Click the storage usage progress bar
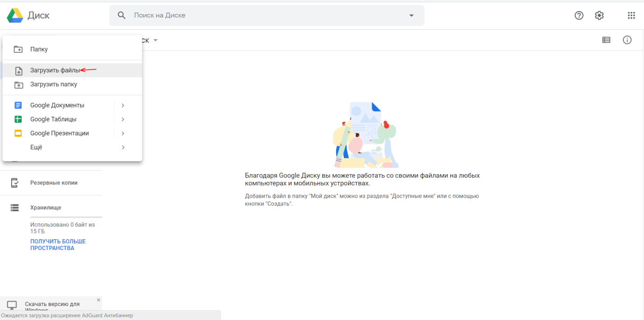This screenshot has width=644, height=320. click(x=66, y=217)
